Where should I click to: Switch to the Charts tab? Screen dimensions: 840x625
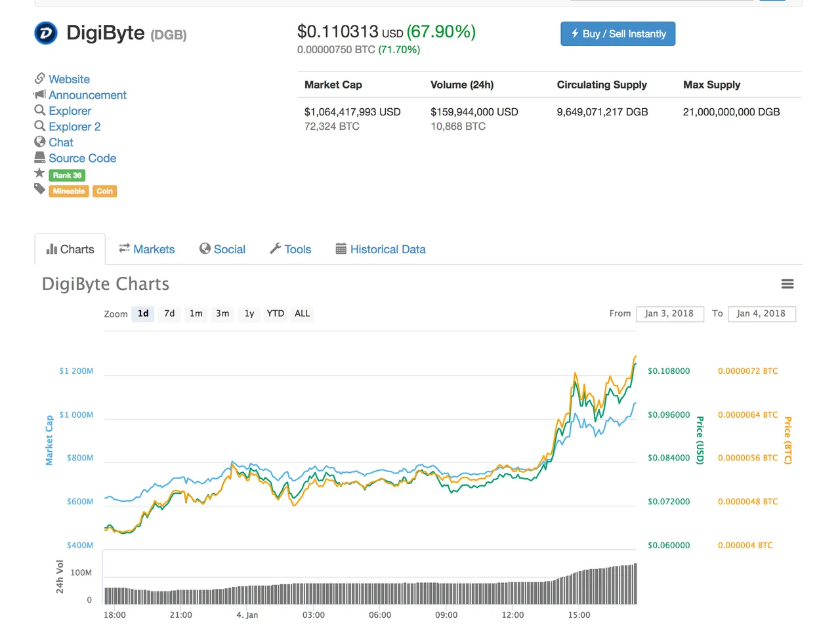point(70,249)
